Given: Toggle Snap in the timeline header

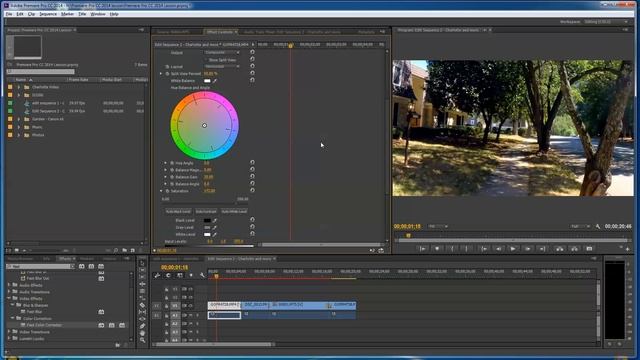Looking at the screenshot, I should coord(168,276).
